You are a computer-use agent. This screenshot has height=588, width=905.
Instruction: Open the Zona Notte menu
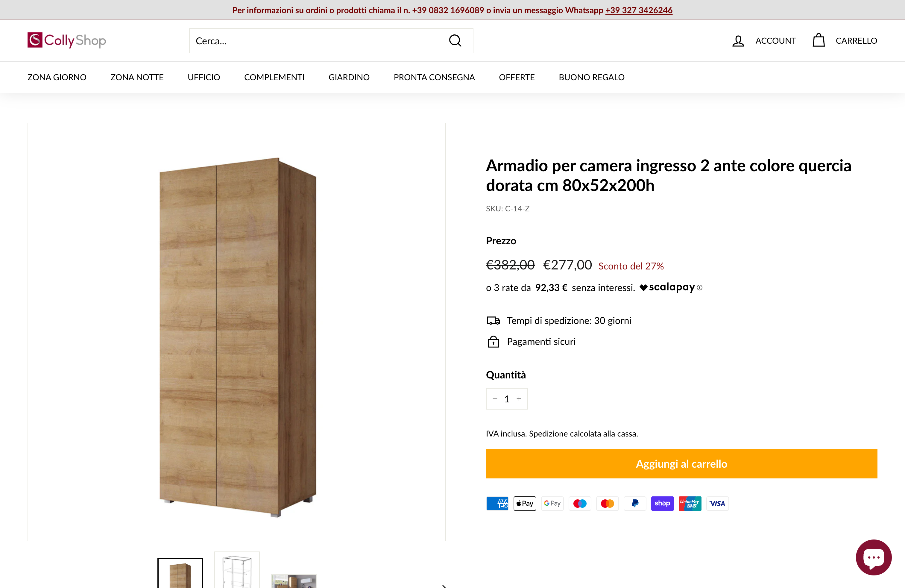(137, 77)
